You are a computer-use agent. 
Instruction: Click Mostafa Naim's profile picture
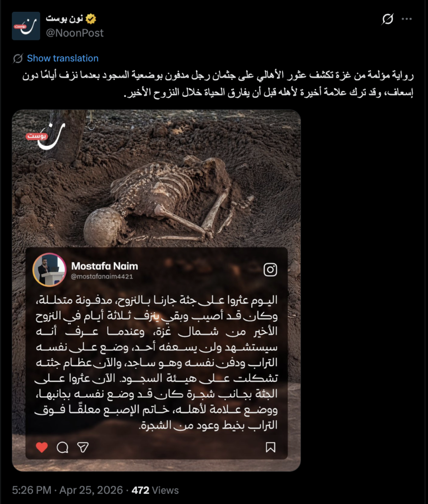tap(49, 270)
